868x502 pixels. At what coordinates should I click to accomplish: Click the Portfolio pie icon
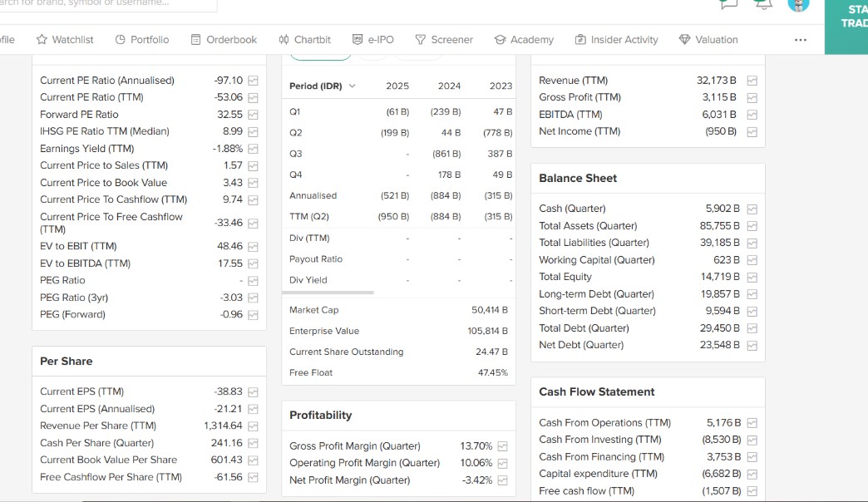point(120,40)
